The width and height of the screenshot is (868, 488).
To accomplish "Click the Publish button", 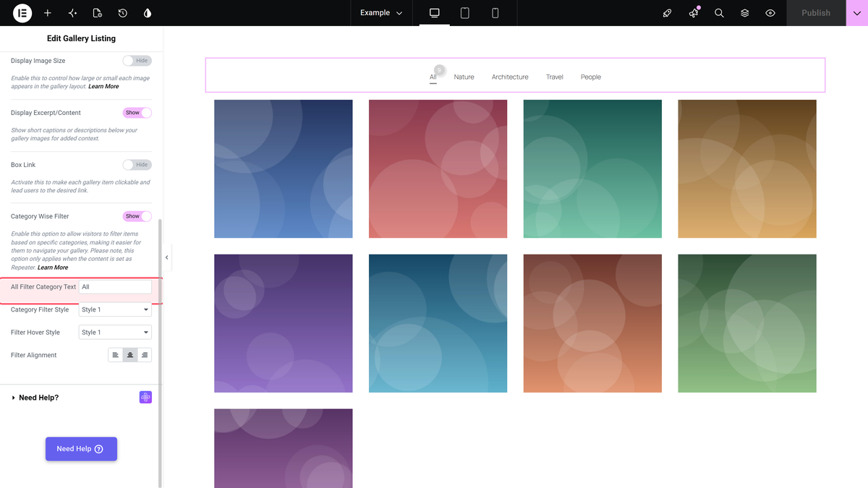I will coord(816,13).
